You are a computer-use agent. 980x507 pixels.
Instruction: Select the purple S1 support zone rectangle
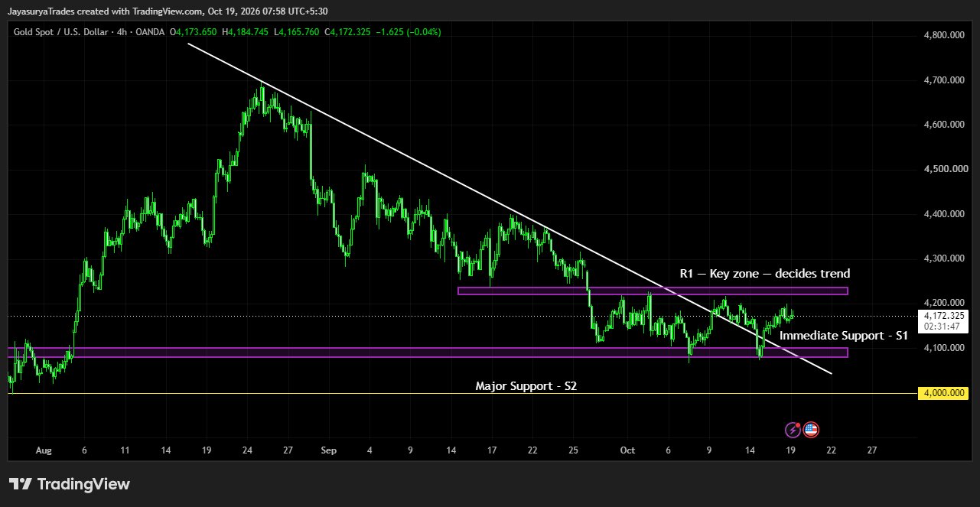click(x=427, y=353)
